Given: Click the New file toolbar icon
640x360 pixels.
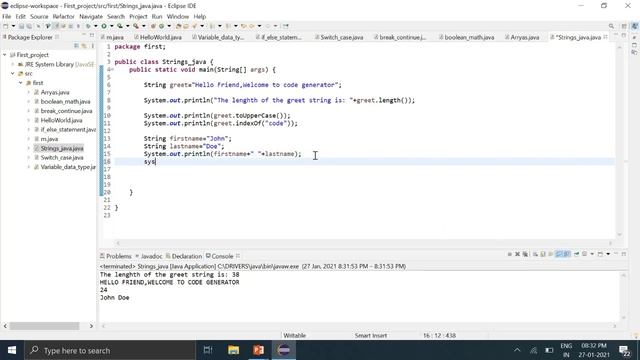Looking at the screenshot, I should click(6, 26).
